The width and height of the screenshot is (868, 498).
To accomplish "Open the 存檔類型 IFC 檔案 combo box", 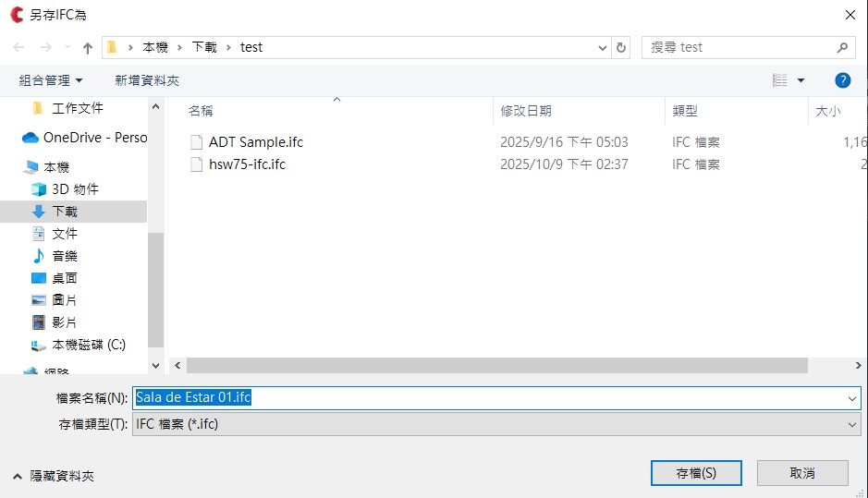I will 496,424.
